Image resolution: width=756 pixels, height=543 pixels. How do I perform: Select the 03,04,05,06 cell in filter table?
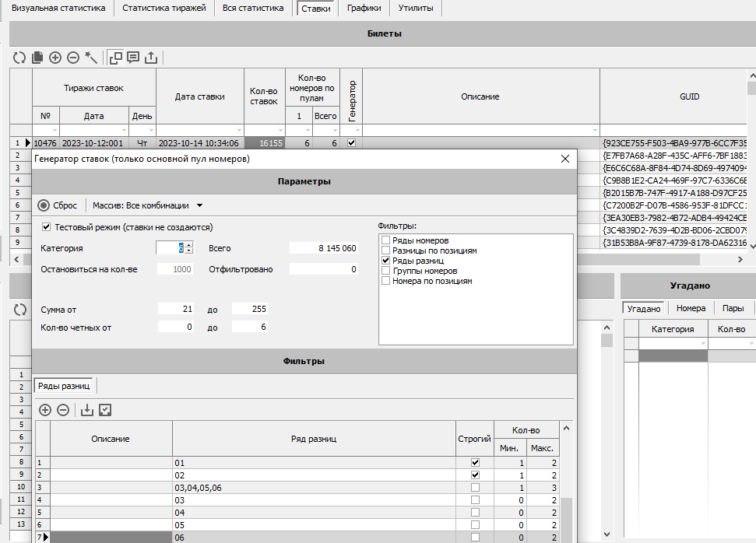[x=314, y=488]
